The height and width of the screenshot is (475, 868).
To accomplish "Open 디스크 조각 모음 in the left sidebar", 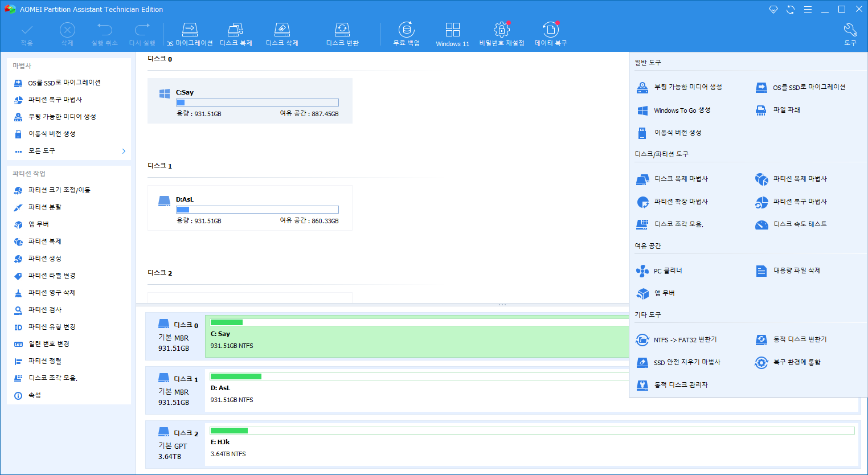I will point(45,378).
